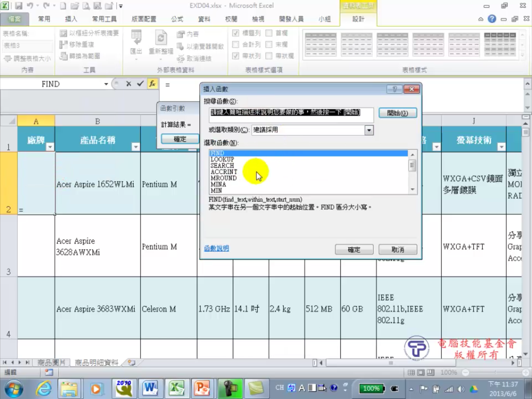Open Internet Explorer from the taskbar
532x399 pixels.
click(44, 389)
